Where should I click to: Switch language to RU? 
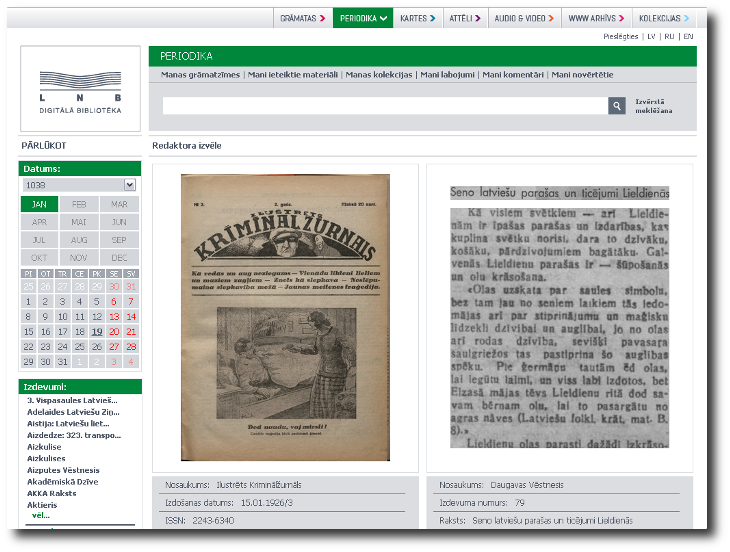(669, 36)
